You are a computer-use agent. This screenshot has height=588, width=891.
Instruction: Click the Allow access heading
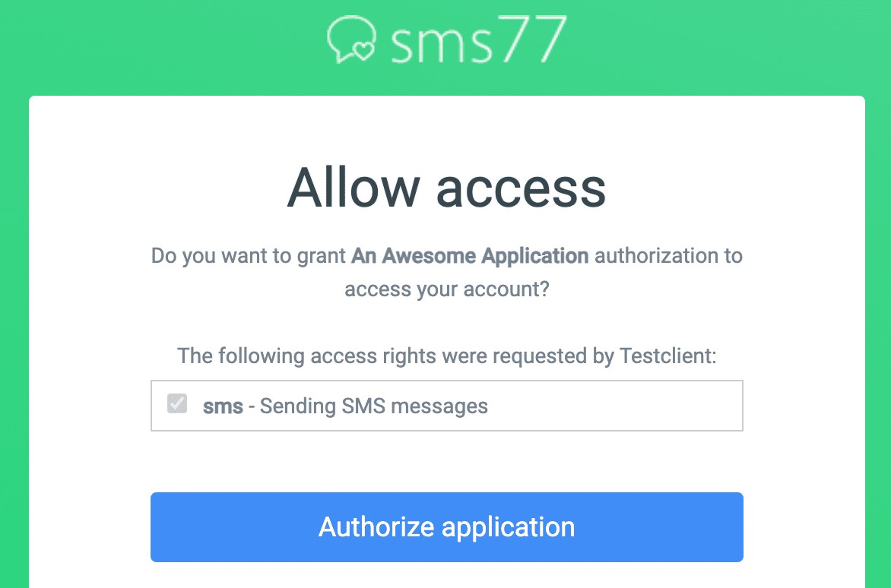(x=446, y=187)
